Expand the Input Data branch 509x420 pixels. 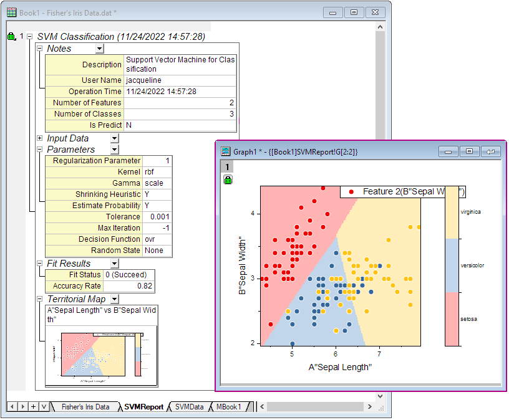point(40,138)
